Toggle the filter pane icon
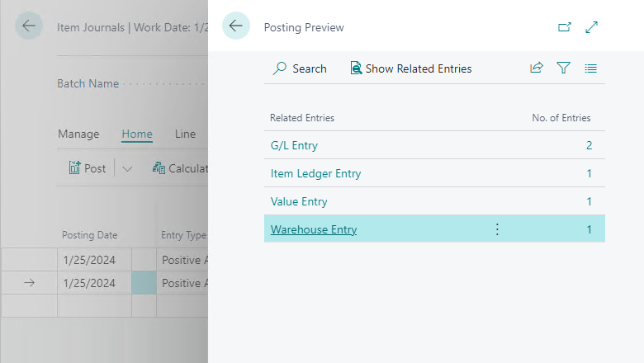 563,68
